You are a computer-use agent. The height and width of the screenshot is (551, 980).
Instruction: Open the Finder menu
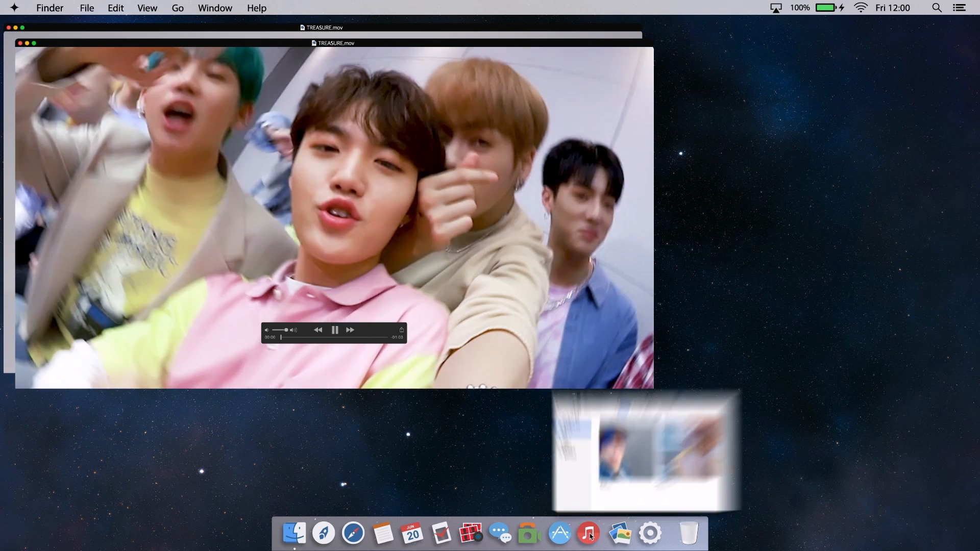(50, 8)
